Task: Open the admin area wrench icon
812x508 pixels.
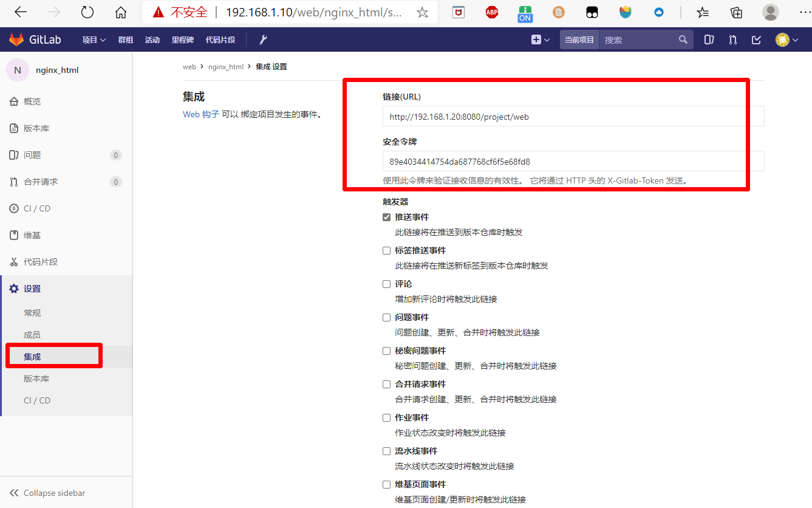Action: pos(263,39)
